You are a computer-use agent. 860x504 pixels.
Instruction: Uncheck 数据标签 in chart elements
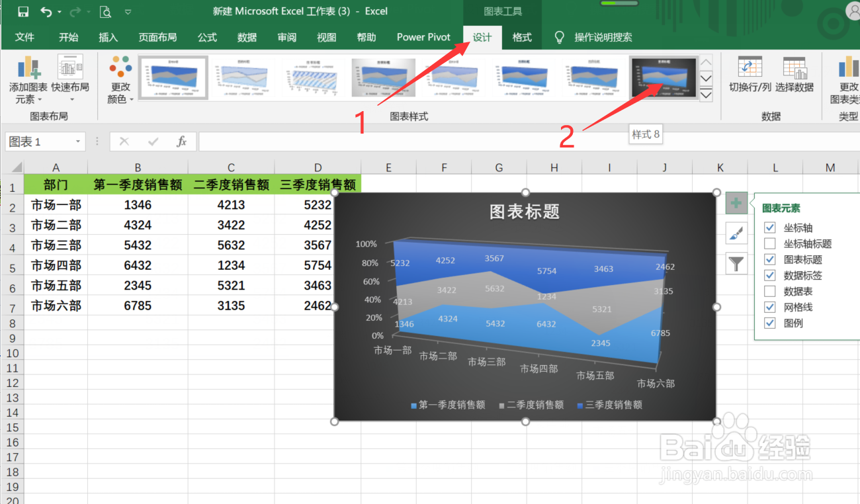[x=769, y=274]
